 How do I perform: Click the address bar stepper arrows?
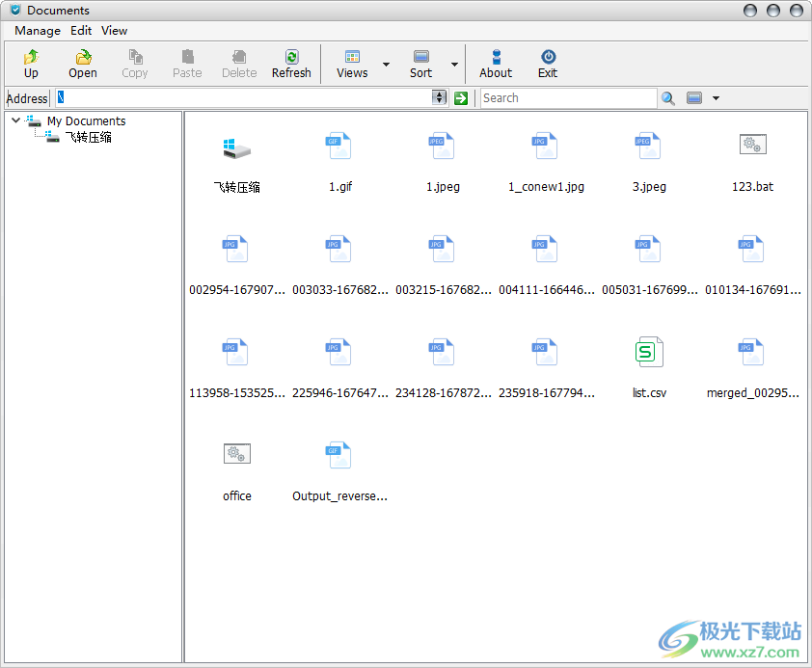pos(440,97)
